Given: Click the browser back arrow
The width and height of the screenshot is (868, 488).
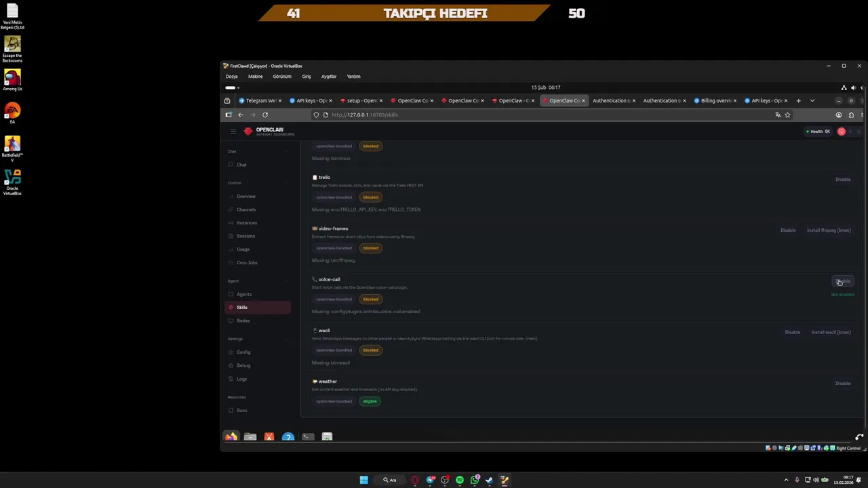Looking at the screenshot, I should tap(240, 115).
